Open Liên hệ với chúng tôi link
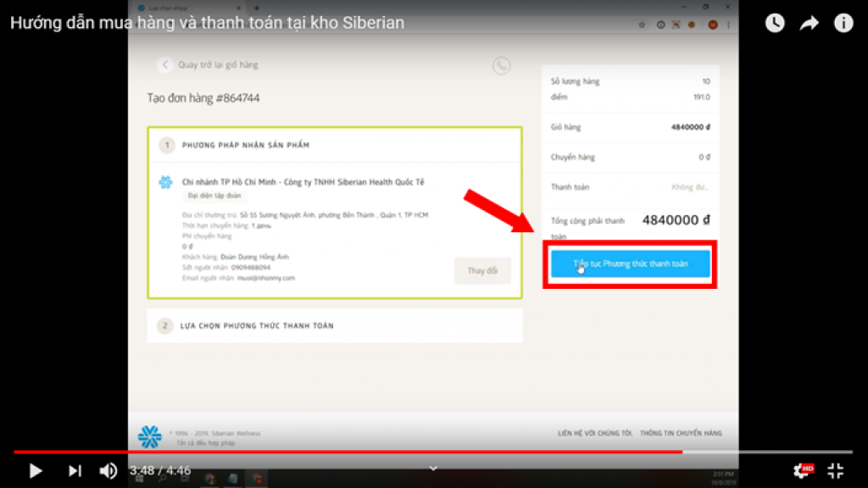 594,433
